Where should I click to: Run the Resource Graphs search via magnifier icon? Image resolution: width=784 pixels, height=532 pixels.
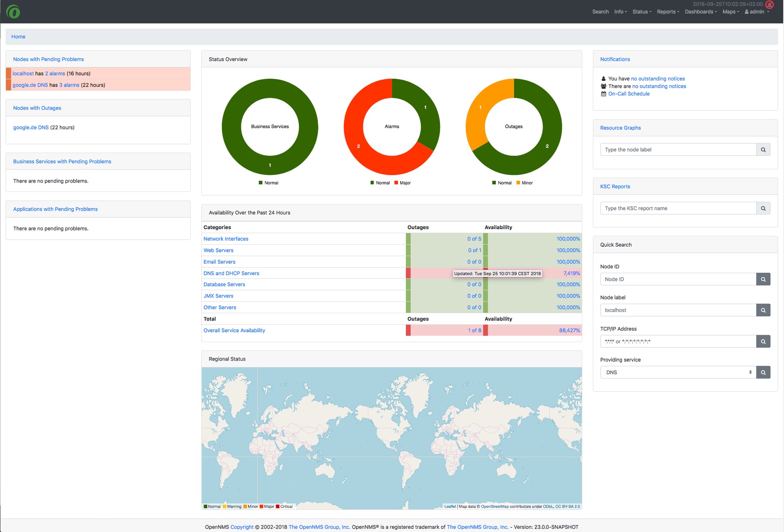763,149
